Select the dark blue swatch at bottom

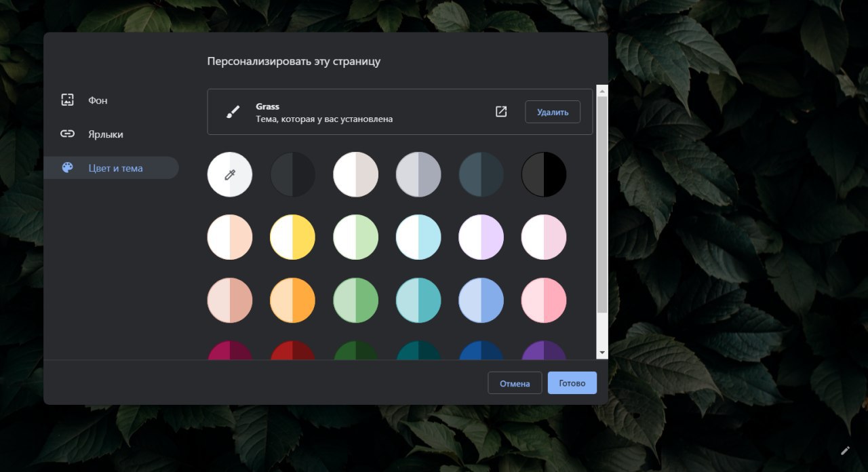(x=481, y=351)
